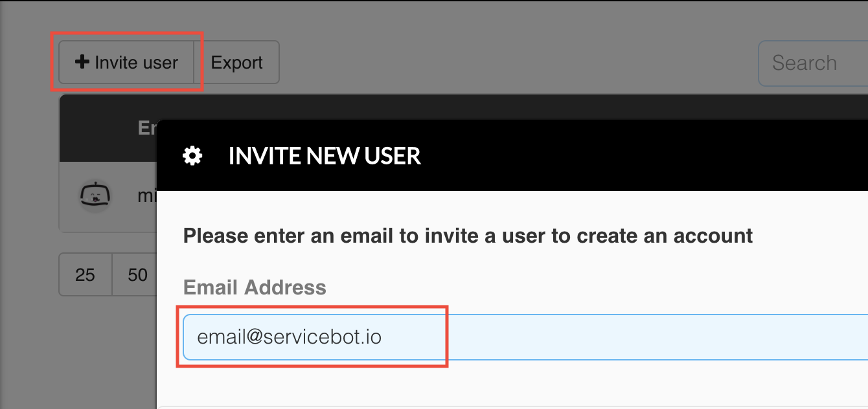Click the gear icon in modal header
The image size is (868, 409).
pyautogui.click(x=192, y=156)
